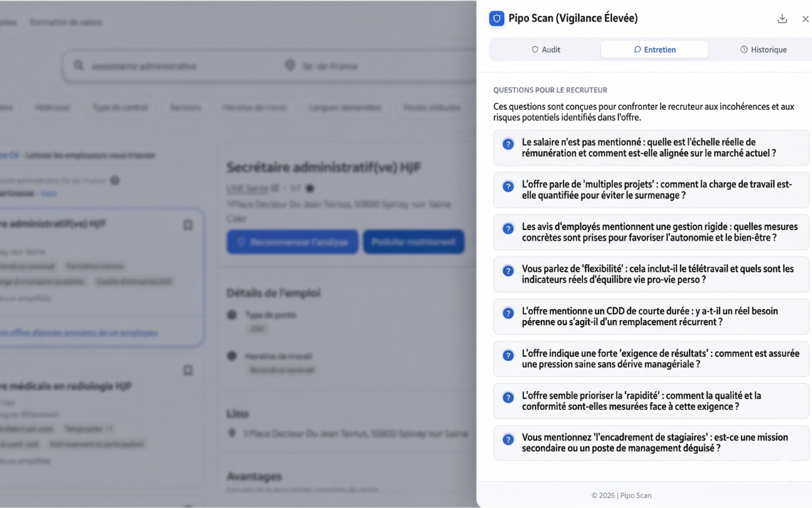Screen dimensions: 812x508
Task: Click question icon beside 'flexibilité' question
Action: pos(508,271)
